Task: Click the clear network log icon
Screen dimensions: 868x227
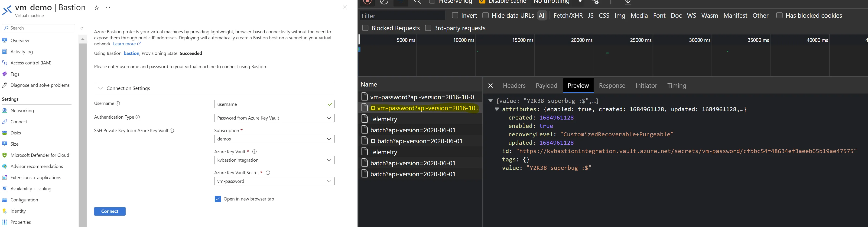Action: (384, 2)
